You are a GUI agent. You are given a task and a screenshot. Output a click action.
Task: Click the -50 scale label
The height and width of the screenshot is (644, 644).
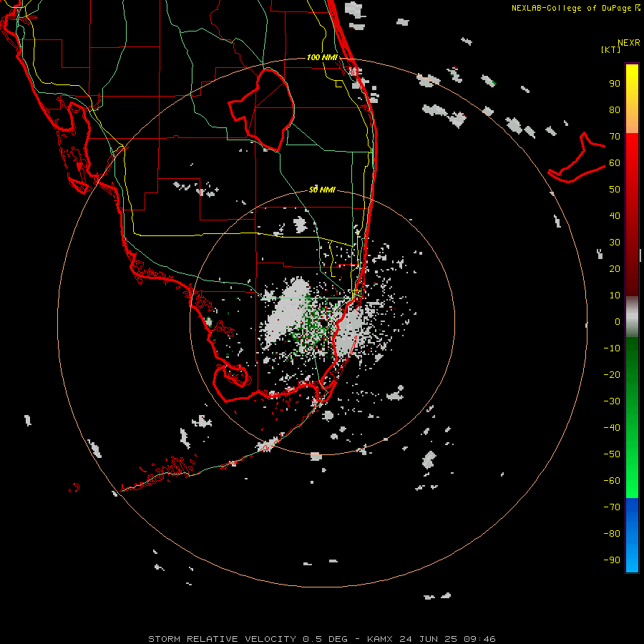tap(612, 454)
